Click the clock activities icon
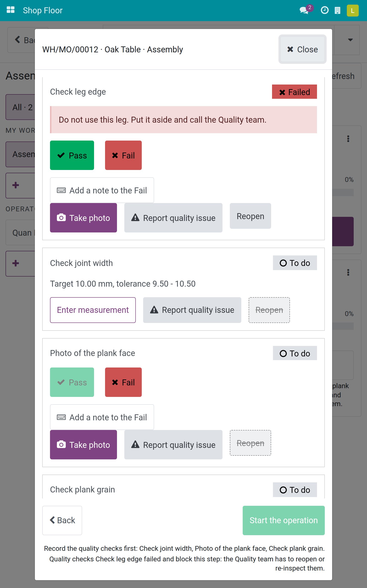The height and width of the screenshot is (588, 367). pos(325,10)
